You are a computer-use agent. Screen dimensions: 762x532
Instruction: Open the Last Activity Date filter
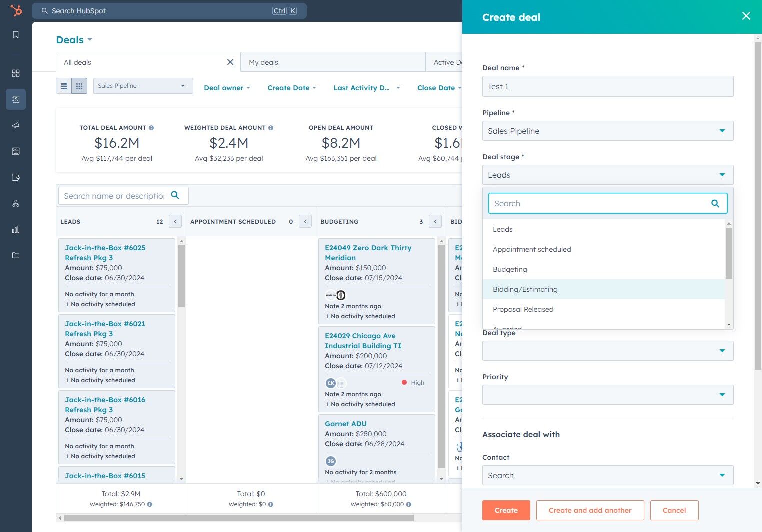click(x=367, y=88)
